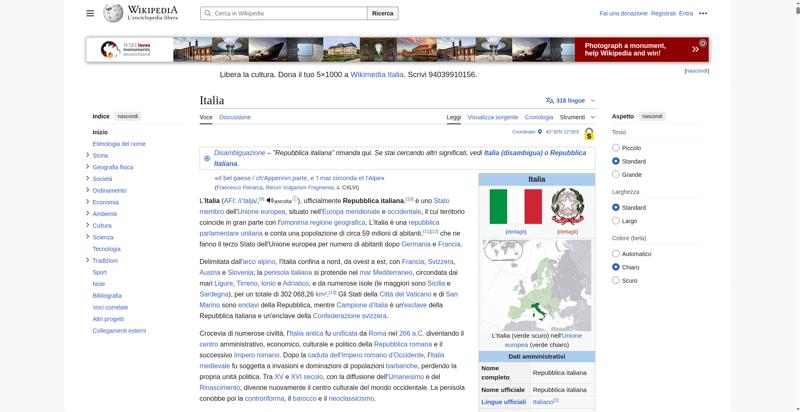The width and height of the screenshot is (800, 412).
Task: Select Largo width option
Action: pos(616,221)
